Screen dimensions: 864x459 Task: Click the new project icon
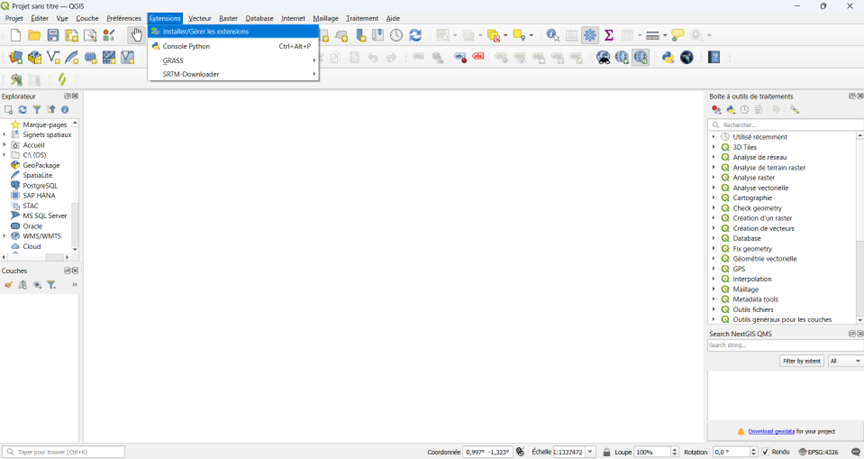click(x=16, y=36)
